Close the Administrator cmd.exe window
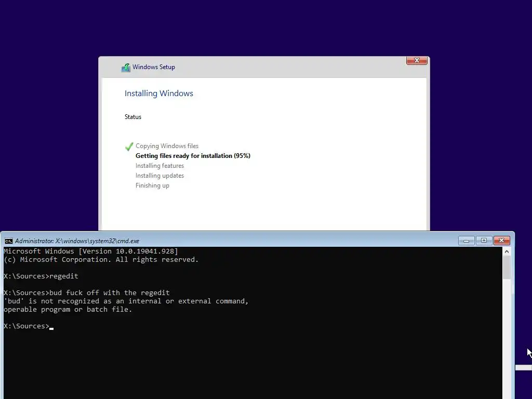Image resolution: width=532 pixels, height=399 pixels. [x=502, y=241]
